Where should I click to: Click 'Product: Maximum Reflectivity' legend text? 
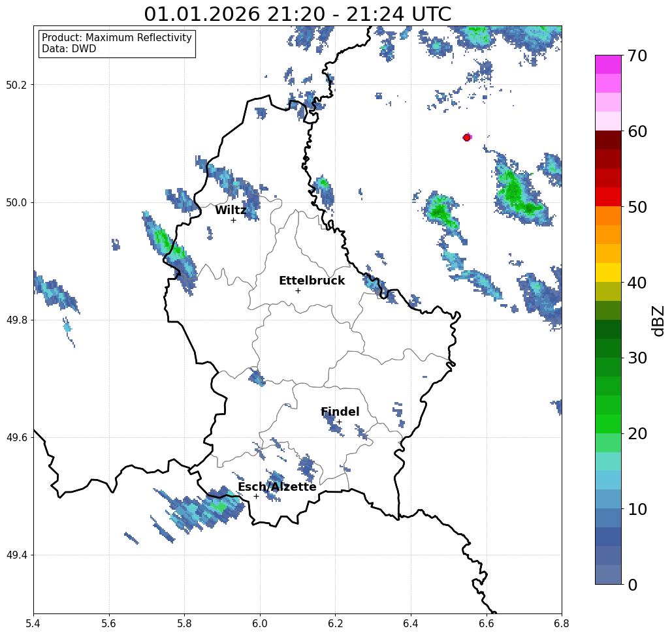(116, 38)
